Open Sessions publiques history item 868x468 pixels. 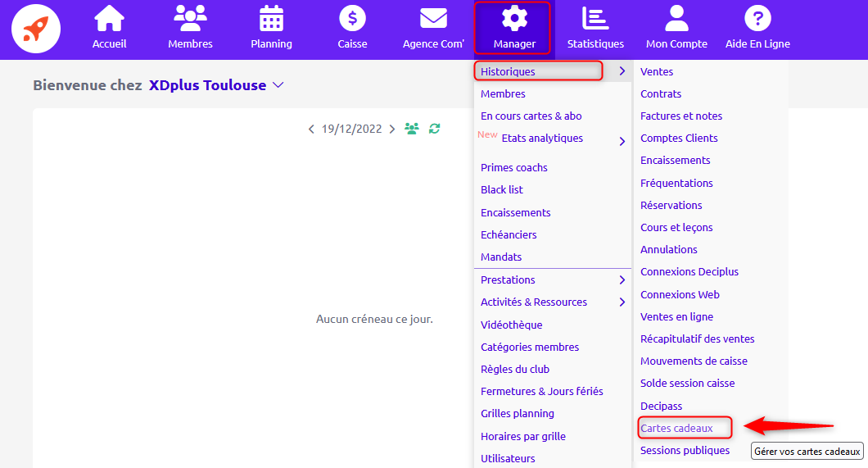point(685,450)
